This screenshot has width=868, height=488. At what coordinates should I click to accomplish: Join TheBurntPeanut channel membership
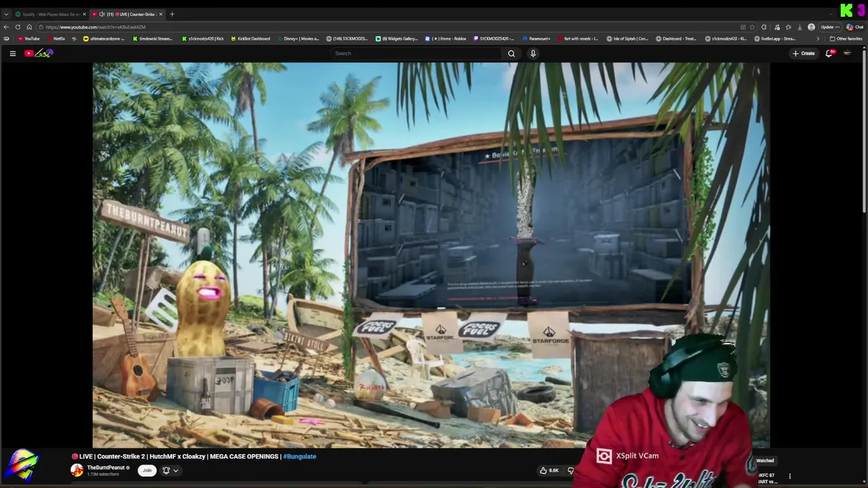pos(146,470)
